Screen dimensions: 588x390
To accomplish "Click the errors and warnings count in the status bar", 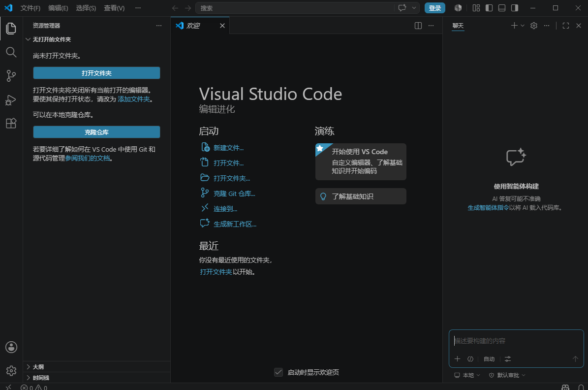I will tap(34, 388).
